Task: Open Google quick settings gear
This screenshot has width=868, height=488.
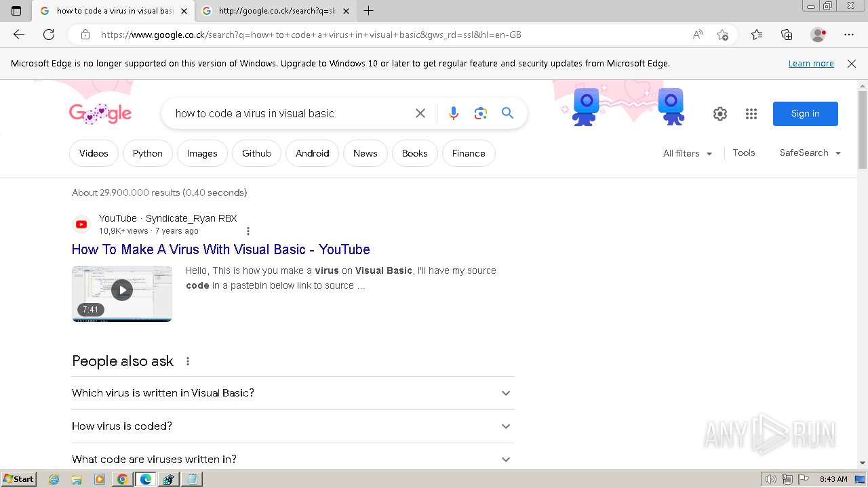Action: (720, 114)
